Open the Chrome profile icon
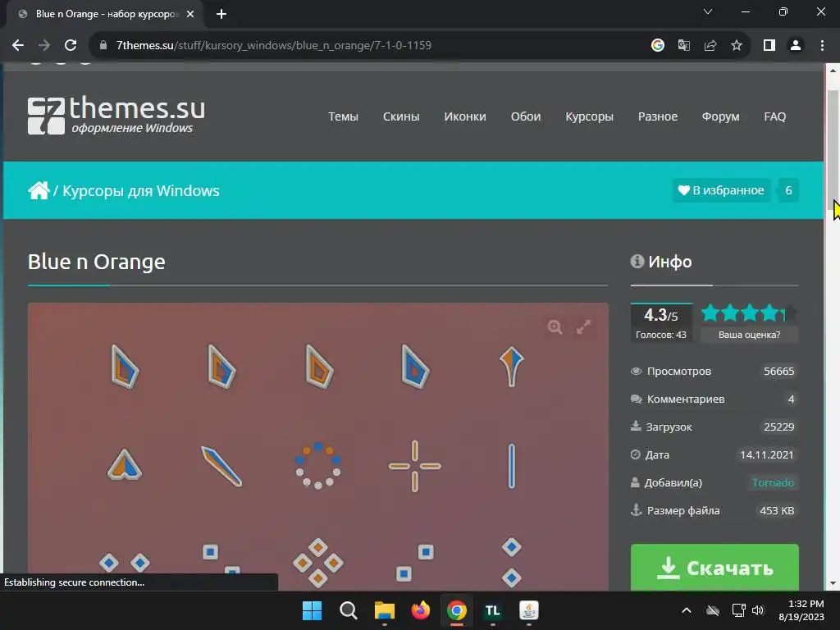This screenshot has width=840, height=630. (796, 46)
